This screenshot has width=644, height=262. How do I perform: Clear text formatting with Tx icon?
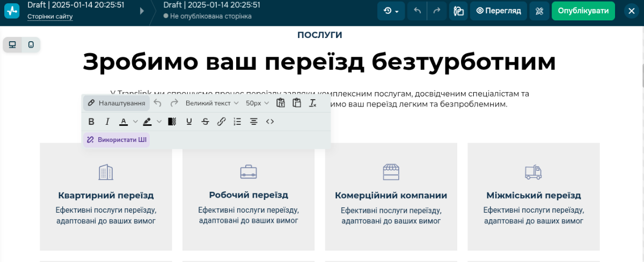pos(313,103)
